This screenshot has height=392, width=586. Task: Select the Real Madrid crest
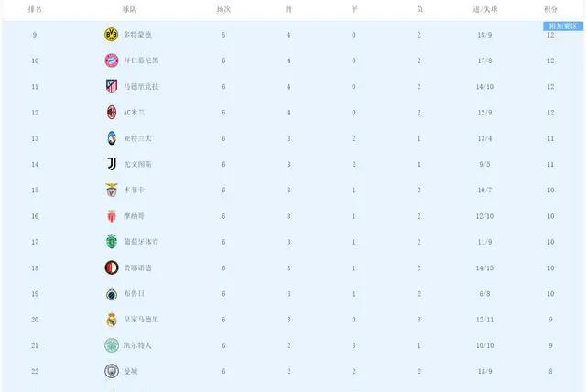[112, 320]
